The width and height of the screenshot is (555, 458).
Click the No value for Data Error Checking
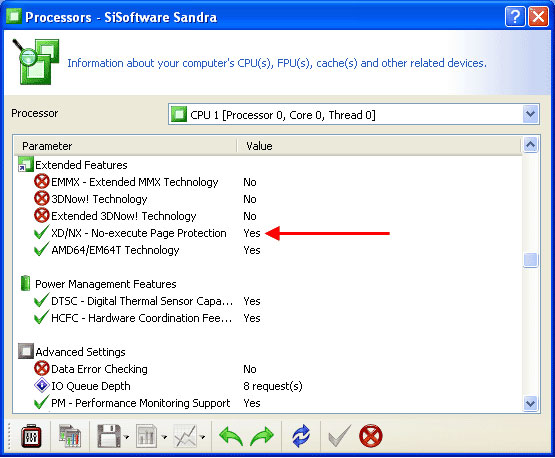coord(250,369)
